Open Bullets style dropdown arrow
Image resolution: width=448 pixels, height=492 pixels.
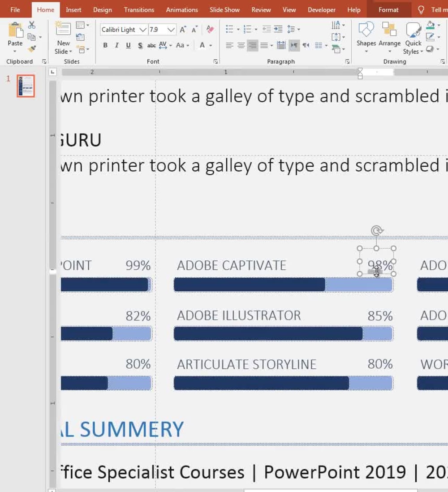(238, 30)
